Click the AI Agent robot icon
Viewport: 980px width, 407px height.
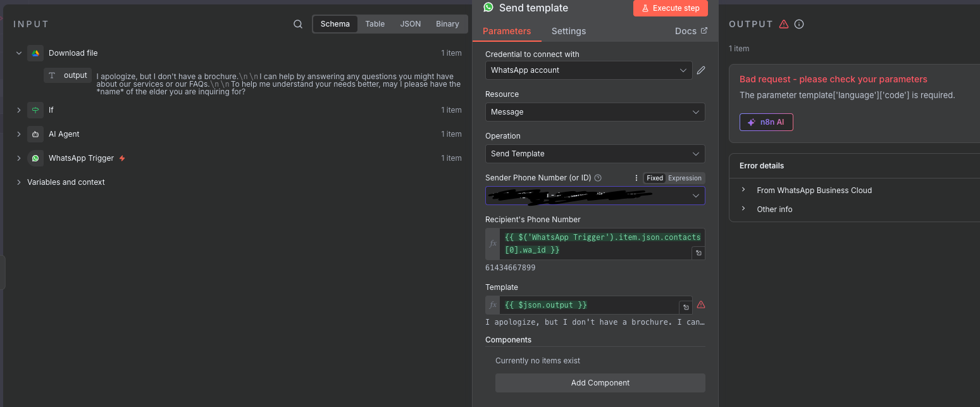pos(35,134)
